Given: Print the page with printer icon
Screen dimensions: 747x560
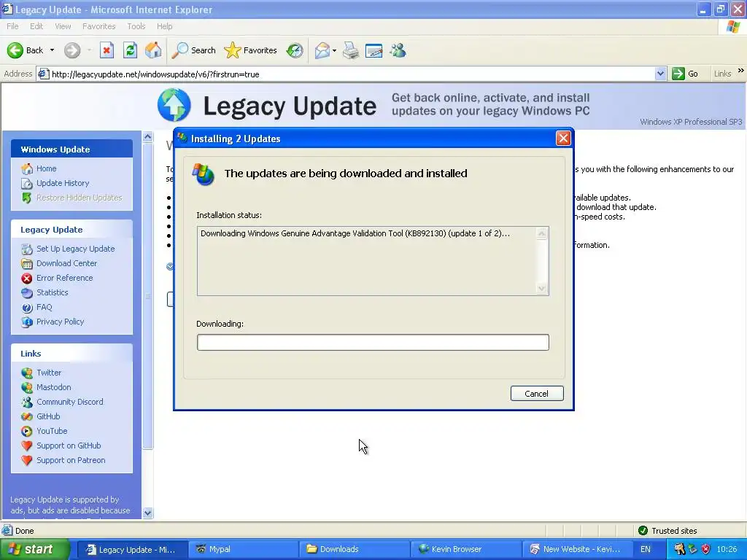Looking at the screenshot, I should coord(351,50).
